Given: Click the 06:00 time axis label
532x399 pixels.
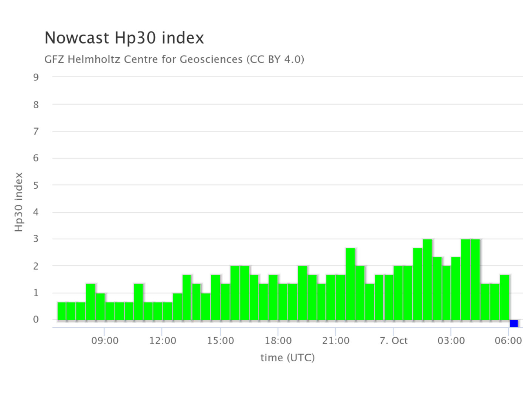Looking at the screenshot, I should tap(509, 340).
